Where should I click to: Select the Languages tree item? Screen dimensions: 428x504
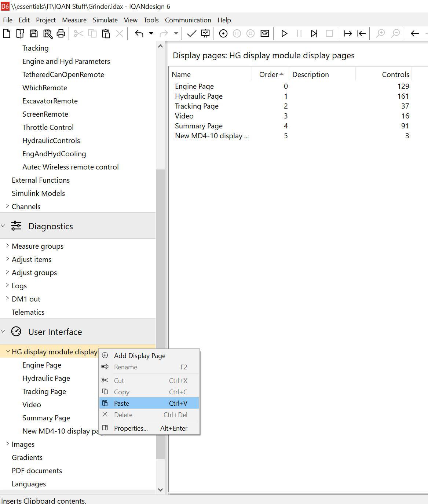tap(29, 484)
